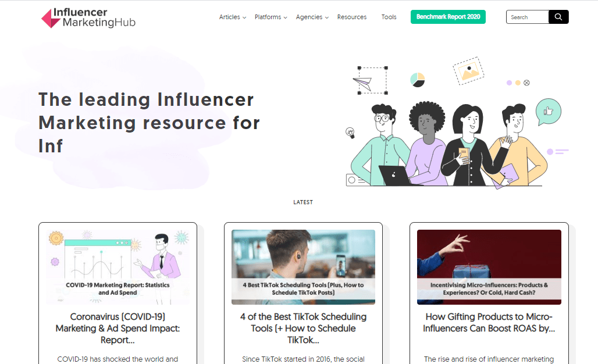Click the Benchmark Report 2020 button
The image size is (598, 364).
click(x=448, y=17)
